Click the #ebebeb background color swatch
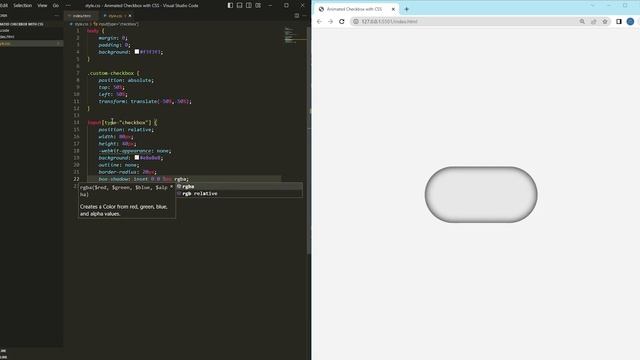Image resolution: width=640 pixels, height=360 pixels. coord(137,158)
